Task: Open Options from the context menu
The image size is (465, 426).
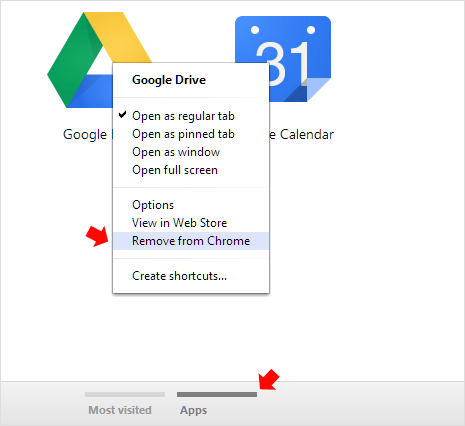Action: coord(191,205)
